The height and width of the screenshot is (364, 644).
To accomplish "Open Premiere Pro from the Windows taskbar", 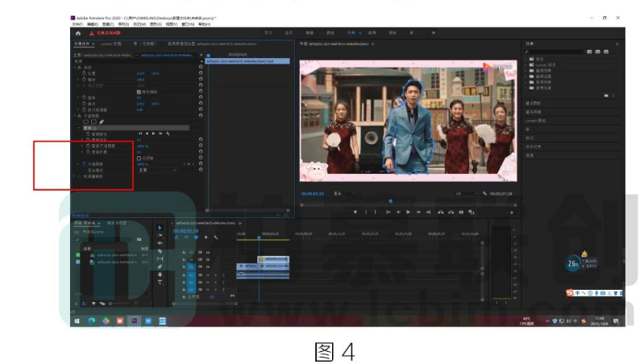I will point(135,321).
